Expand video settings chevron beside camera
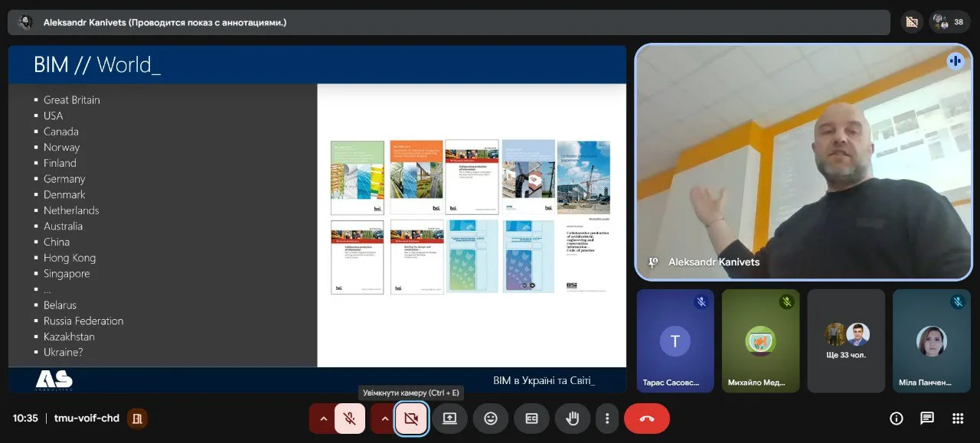The width and height of the screenshot is (980, 443). pyautogui.click(x=384, y=419)
